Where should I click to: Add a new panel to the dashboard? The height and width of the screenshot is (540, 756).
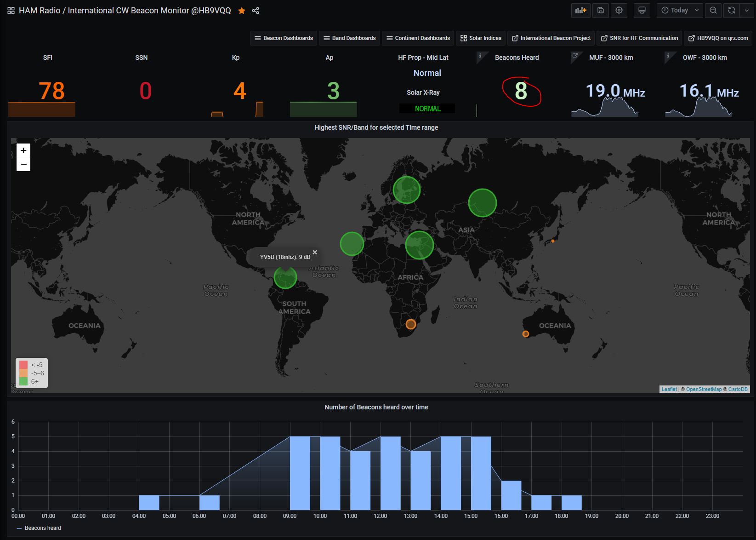581,10
